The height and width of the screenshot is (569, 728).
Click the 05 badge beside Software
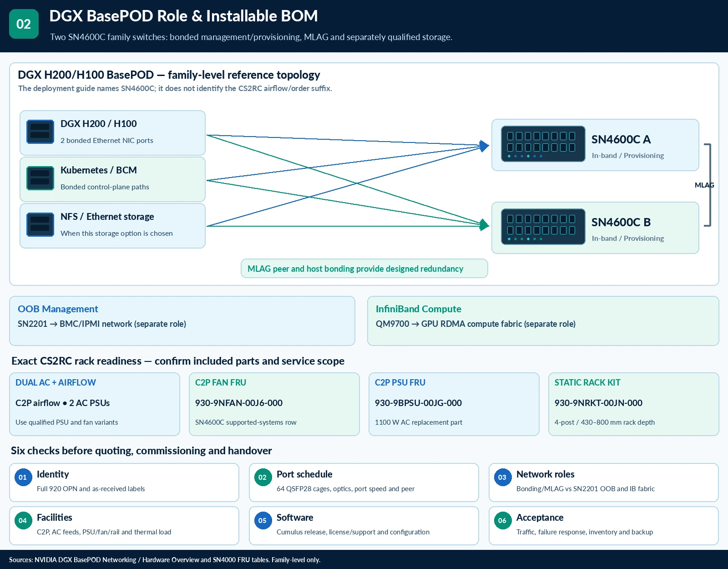(263, 520)
